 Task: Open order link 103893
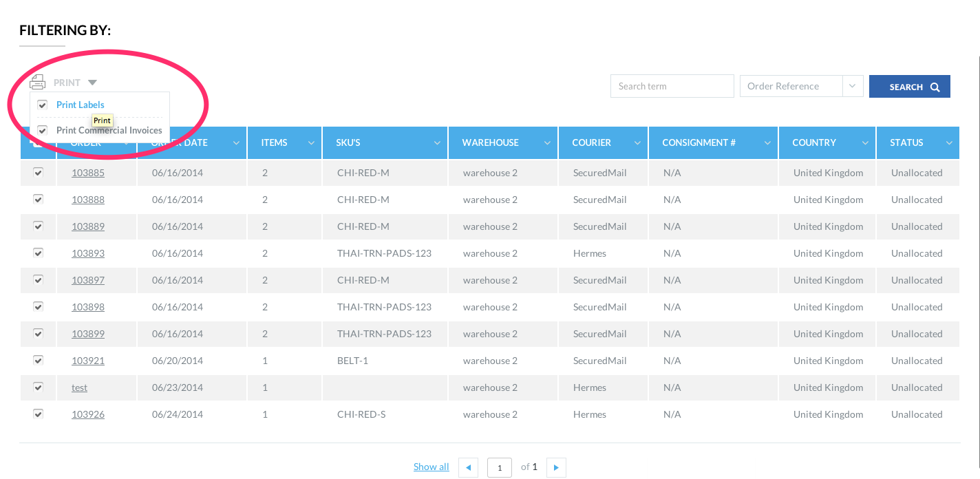88,253
